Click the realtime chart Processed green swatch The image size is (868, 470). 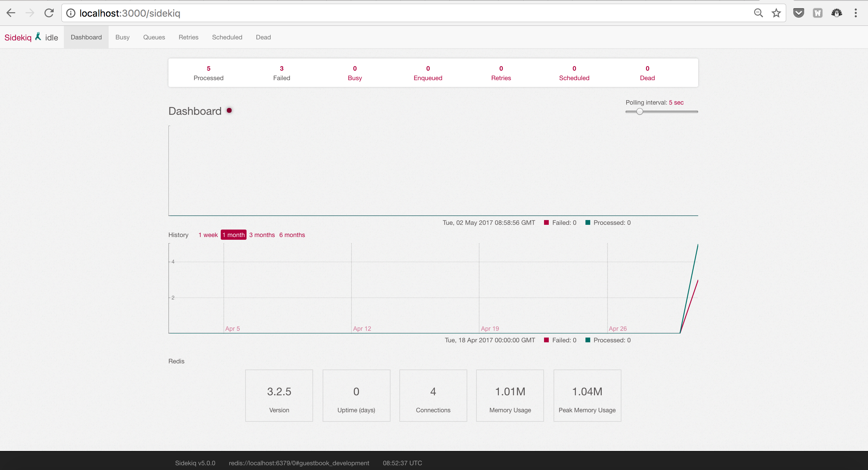point(588,222)
